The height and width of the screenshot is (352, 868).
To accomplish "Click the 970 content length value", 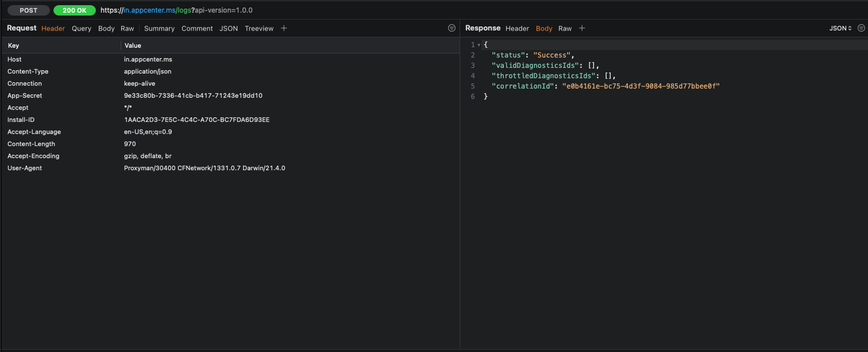I will click(130, 144).
